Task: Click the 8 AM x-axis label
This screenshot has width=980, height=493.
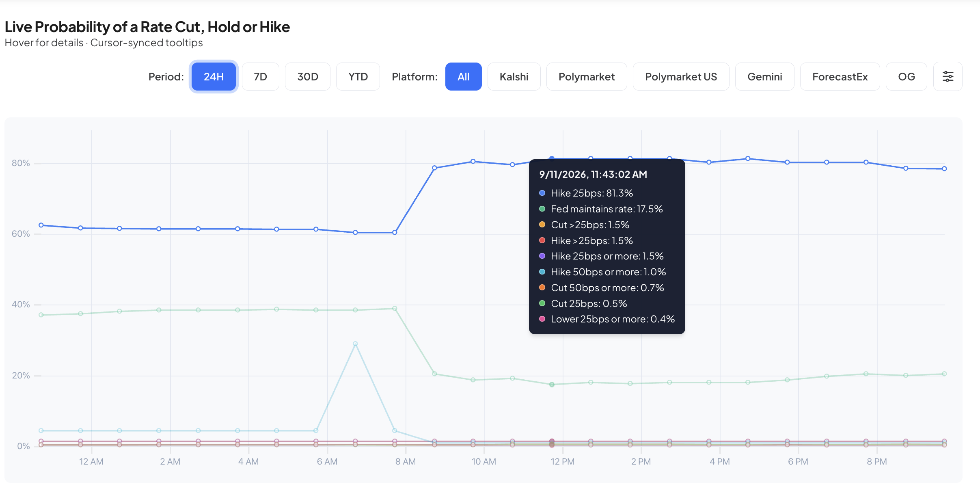Action: [406, 461]
